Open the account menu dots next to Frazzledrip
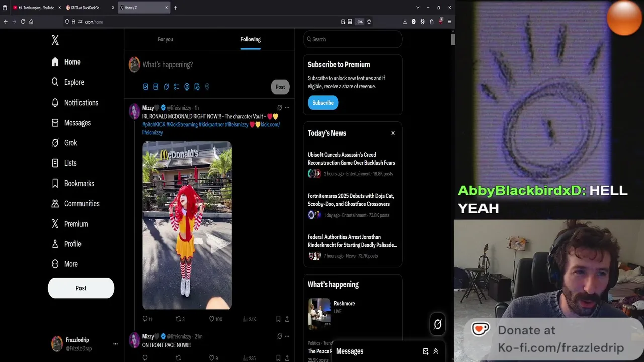644x362 pixels. click(115, 344)
